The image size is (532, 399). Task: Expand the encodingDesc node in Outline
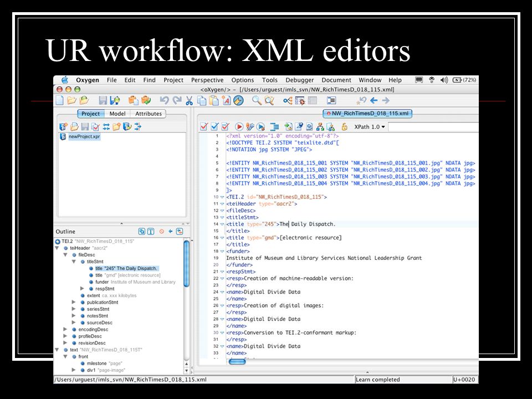[x=65, y=329]
